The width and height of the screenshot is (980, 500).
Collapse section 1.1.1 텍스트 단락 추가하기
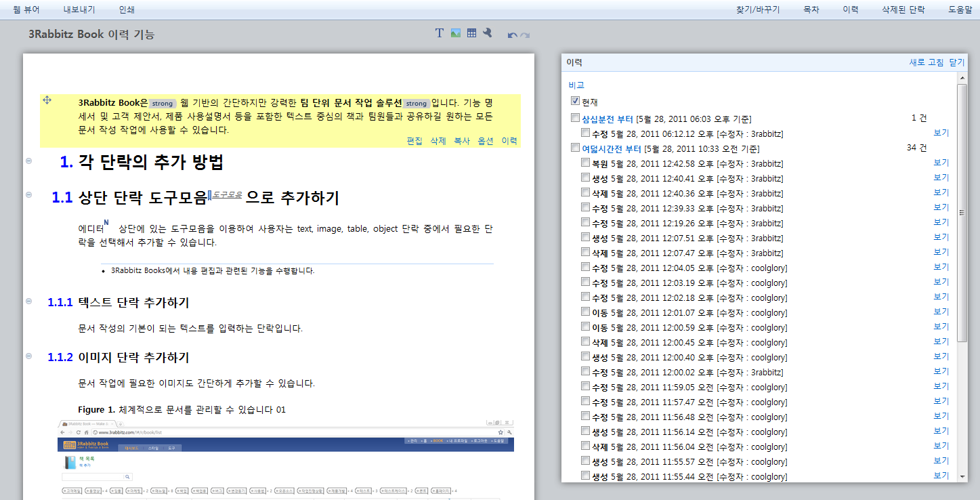tap(29, 301)
